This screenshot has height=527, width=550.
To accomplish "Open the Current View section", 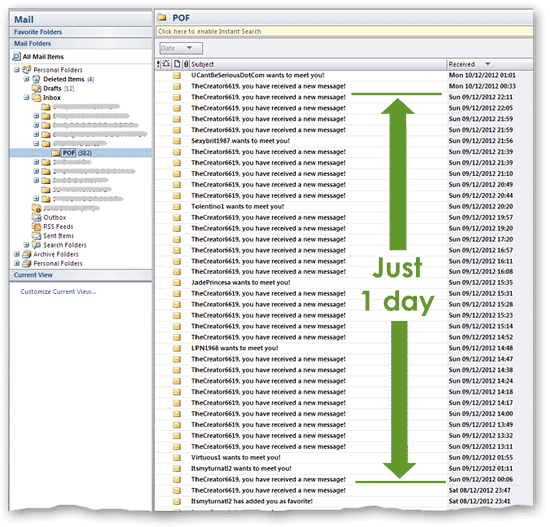I will tap(81, 275).
